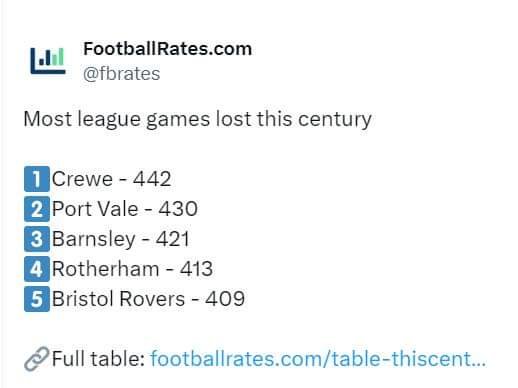Open the FootballRates.com profile avatar
Screen dimensions: 518x388
[x=48, y=61]
